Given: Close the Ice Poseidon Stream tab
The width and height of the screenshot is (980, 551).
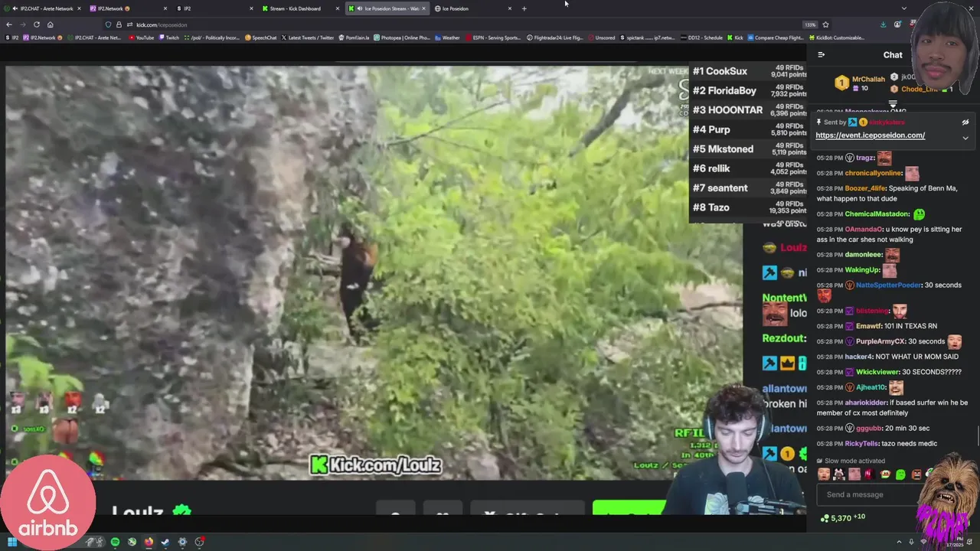Looking at the screenshot, I should [x=423, y=8].
